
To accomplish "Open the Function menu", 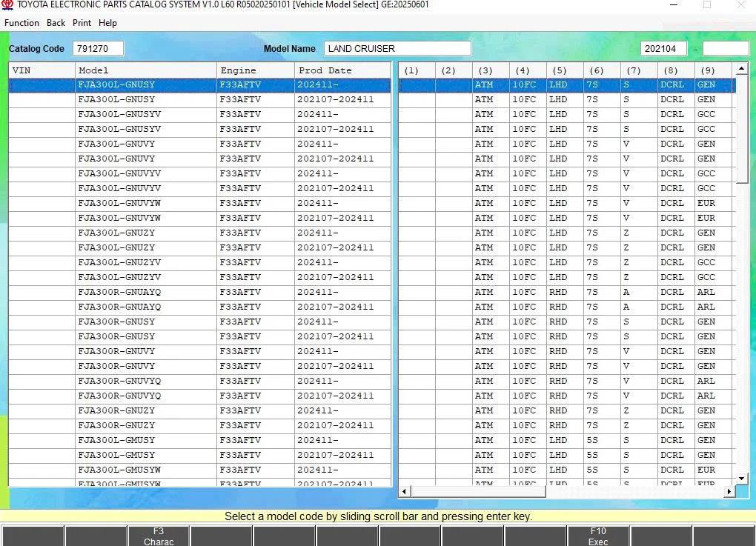I will [x=21, y=23].
